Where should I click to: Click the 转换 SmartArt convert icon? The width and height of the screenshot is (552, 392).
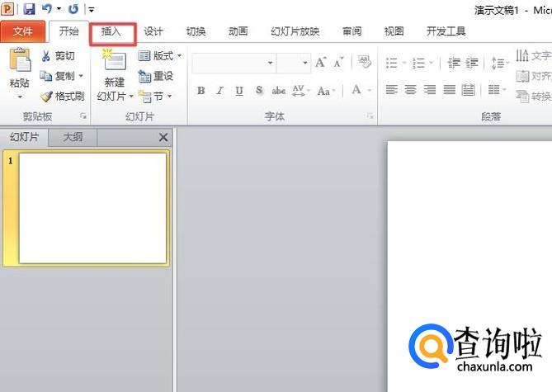[522, 96]
